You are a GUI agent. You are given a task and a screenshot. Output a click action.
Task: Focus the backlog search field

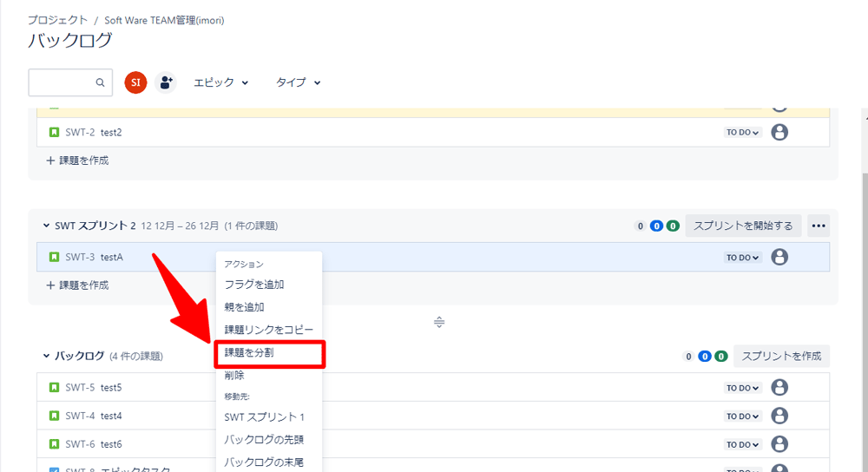click(70, 82)
